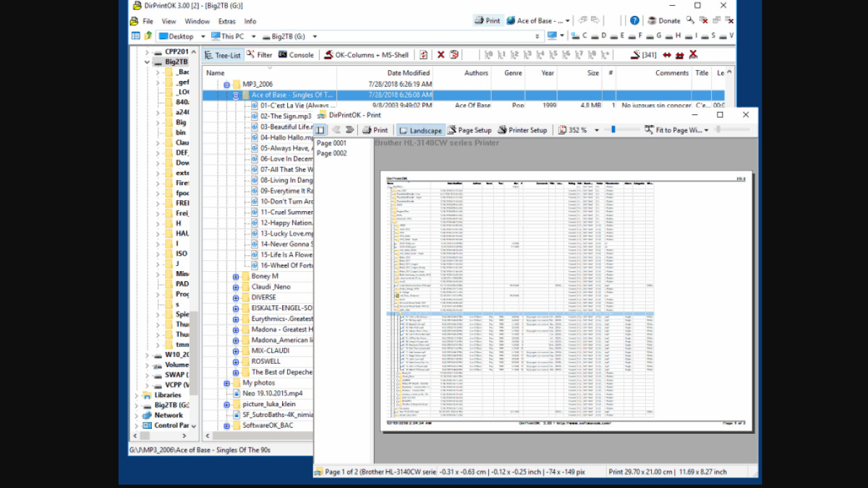Viewport: 868px width, 488px height.
Task: Expand the Boney M folder
Action: coord(236,277)
